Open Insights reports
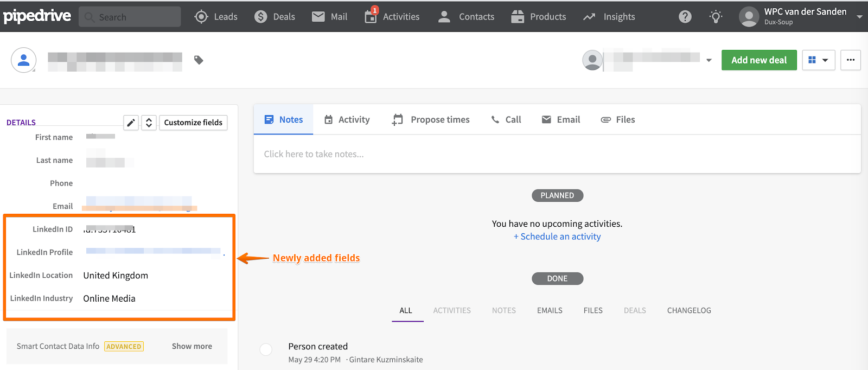868x370 pixels. [609, 17]
